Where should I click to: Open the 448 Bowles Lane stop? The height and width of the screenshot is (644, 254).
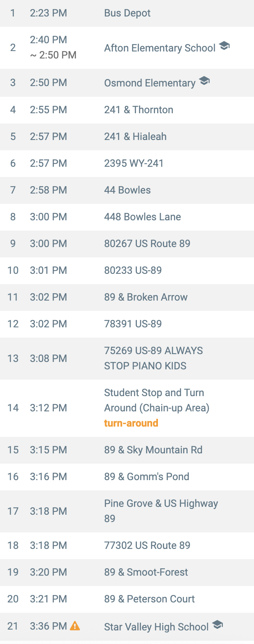click(142, 217)
